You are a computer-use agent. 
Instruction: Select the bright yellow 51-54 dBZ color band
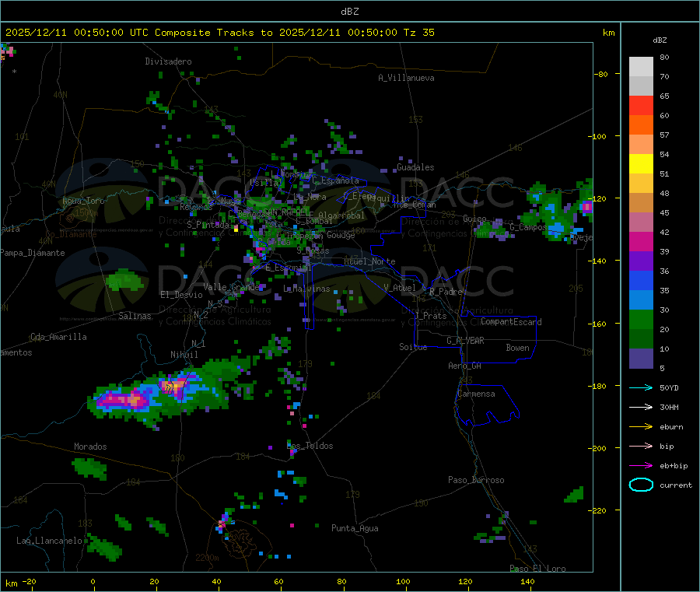click(641, 164)
